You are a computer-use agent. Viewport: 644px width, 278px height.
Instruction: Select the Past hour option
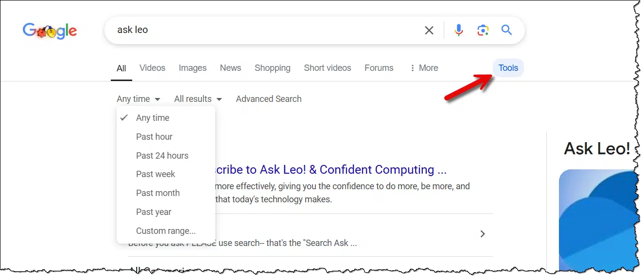pos(154,137)
